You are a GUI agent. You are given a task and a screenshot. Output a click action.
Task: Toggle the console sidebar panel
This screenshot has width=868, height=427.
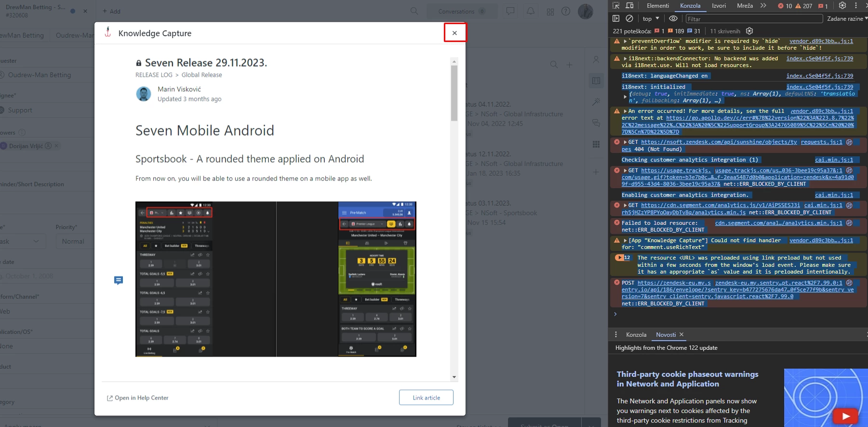pos(616,19)
